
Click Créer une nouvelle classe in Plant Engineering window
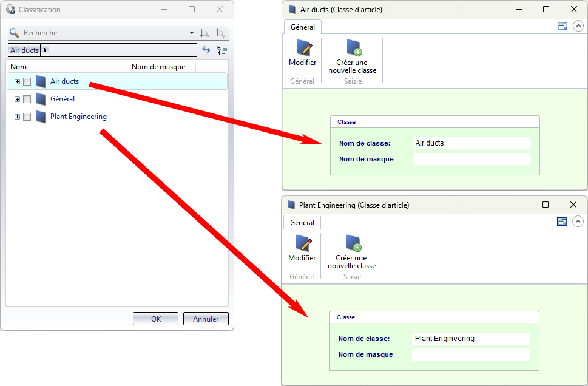(x=351, y=252)
